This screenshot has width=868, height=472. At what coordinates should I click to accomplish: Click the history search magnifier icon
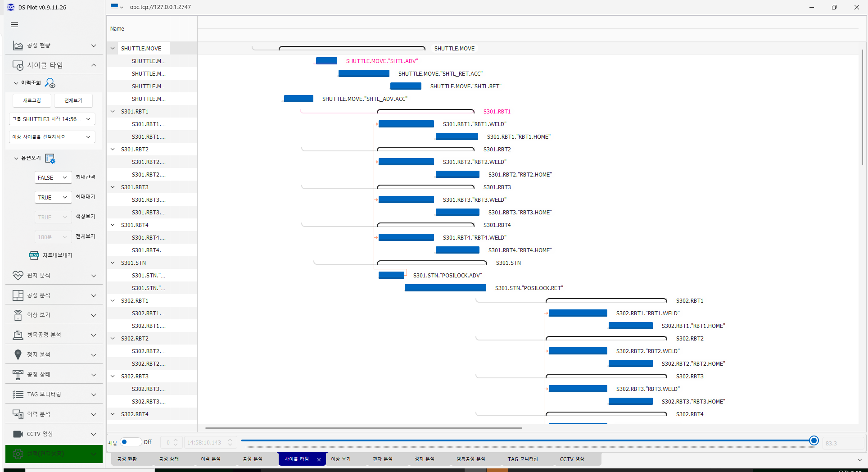click(50, 83)
